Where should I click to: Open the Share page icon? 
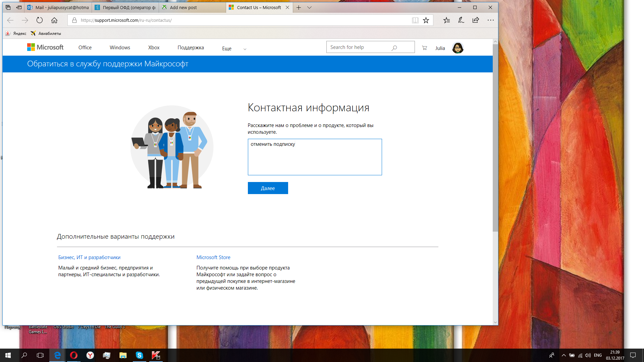coord(476,20)
